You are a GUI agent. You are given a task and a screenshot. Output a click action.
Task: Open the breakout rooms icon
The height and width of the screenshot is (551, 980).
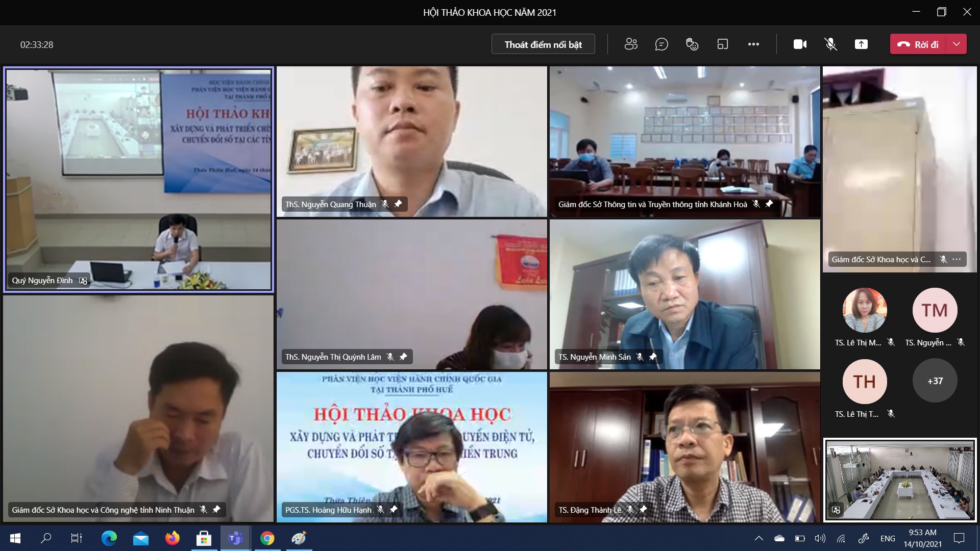[x=722, y=44]
